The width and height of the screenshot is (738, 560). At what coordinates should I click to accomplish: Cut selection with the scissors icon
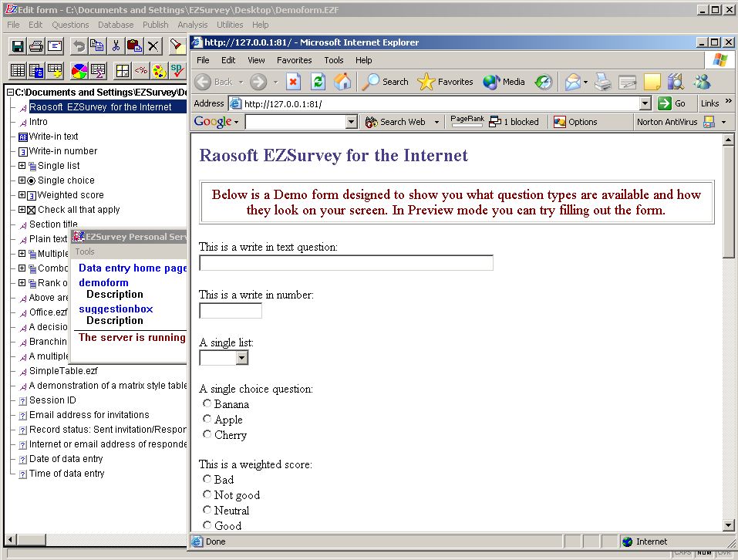click(x=116, y=46)
